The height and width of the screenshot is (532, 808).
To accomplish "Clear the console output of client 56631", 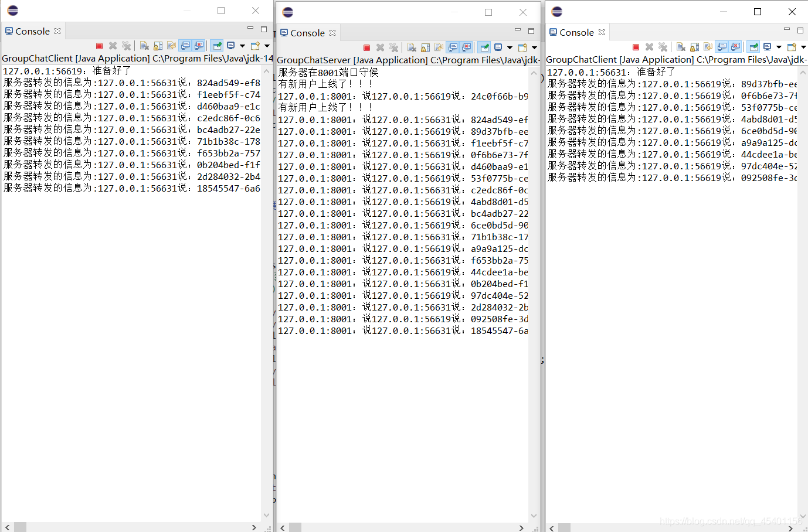I will click(681, 47).
